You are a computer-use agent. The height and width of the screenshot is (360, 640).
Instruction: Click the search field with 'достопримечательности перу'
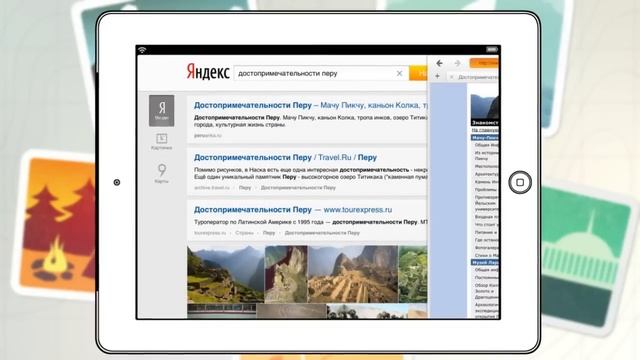pos(321,73)
